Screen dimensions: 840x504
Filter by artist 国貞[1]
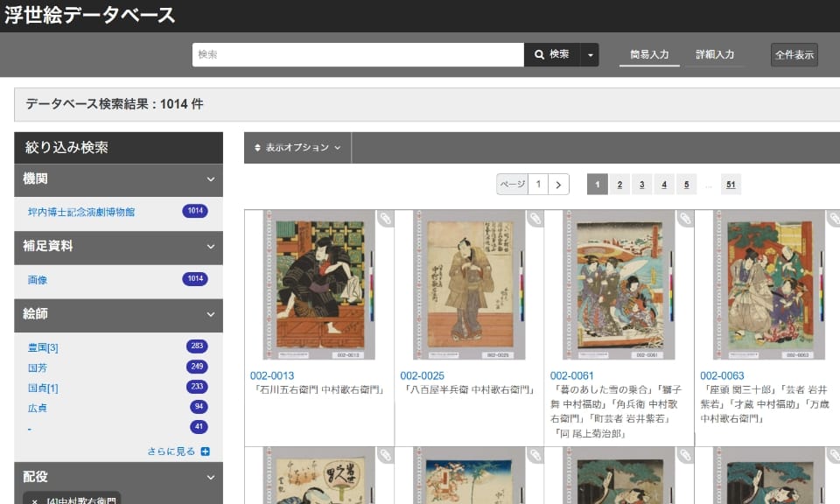pos(43,388)
